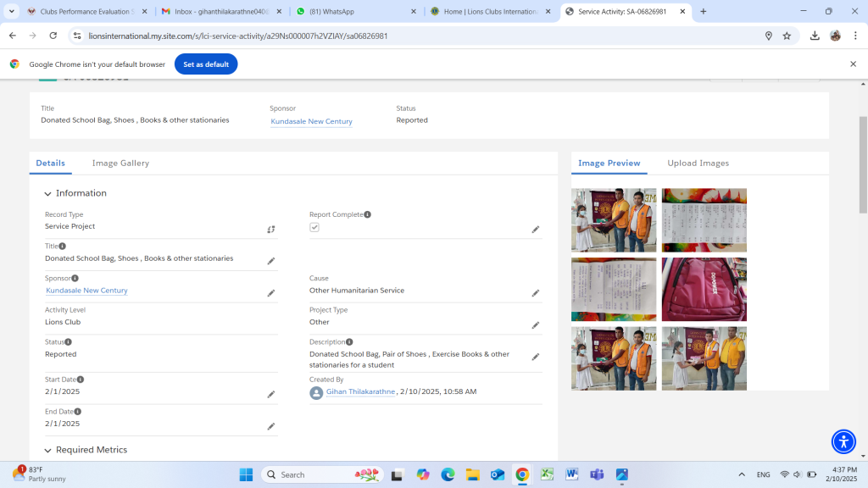Bookmark this page with the star icon
868x488 pixels.
click(x=787, y=36)
